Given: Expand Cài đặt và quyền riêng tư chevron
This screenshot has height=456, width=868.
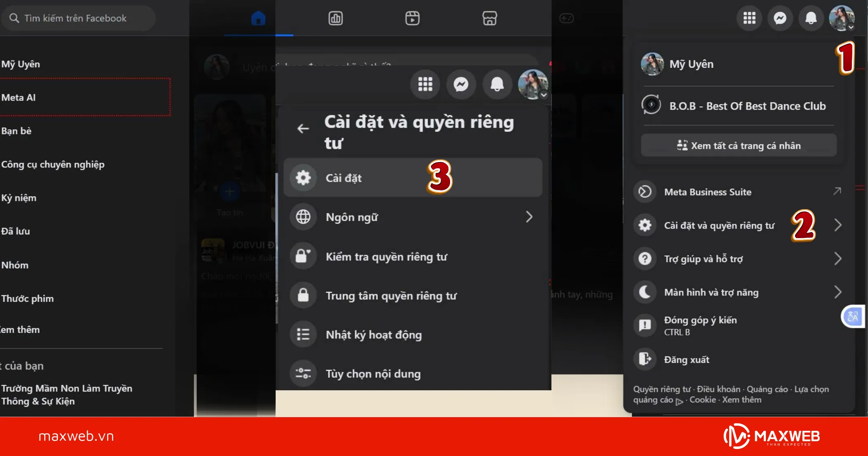Looking at the screenshot, I should click(x=838, y=225).
